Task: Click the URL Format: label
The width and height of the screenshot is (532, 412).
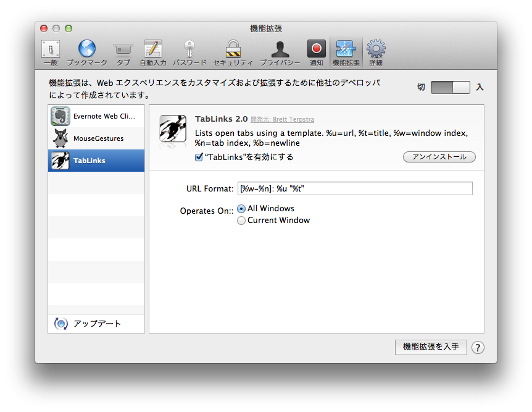Action: 210,189
